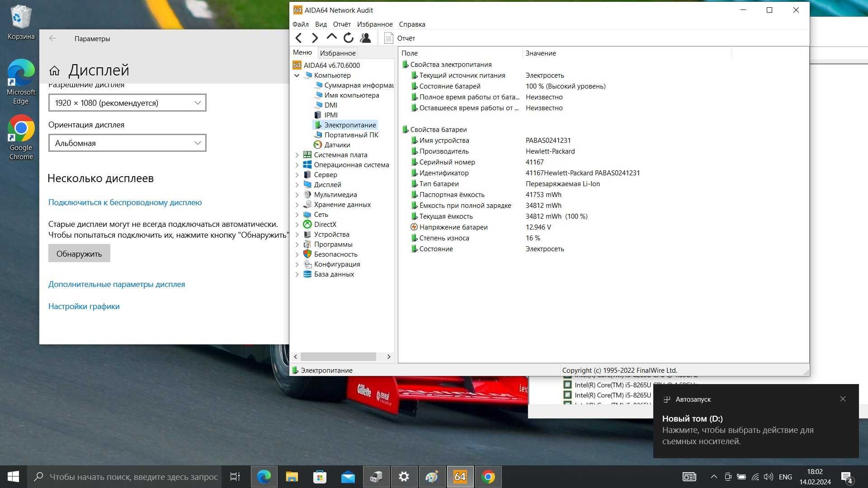Click the Обнаружить button
This screenshot has width=868, height=488.
pyautogui.click(x=79, y=253)
